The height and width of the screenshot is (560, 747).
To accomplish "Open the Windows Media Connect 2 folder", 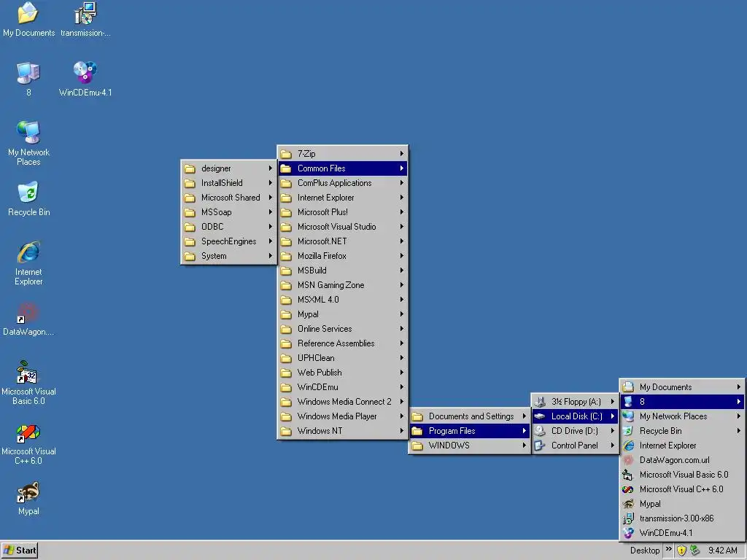I will [x=343, y=402].
